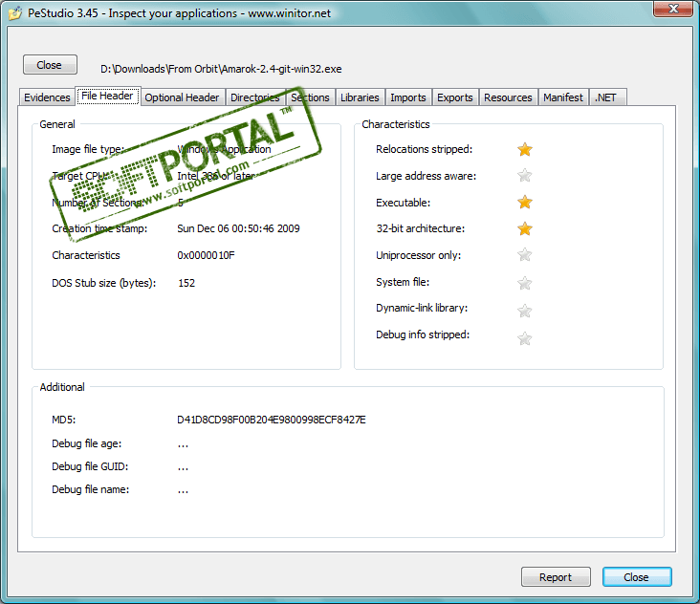Click the Executable label

pyautogui.click(x=404, y=203)
